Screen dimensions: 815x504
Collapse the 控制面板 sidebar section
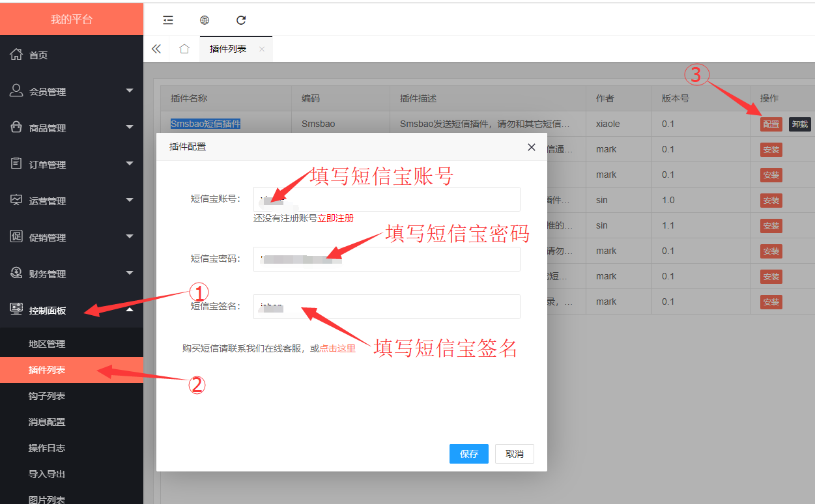pyautogui.click(x=71, y=311)
